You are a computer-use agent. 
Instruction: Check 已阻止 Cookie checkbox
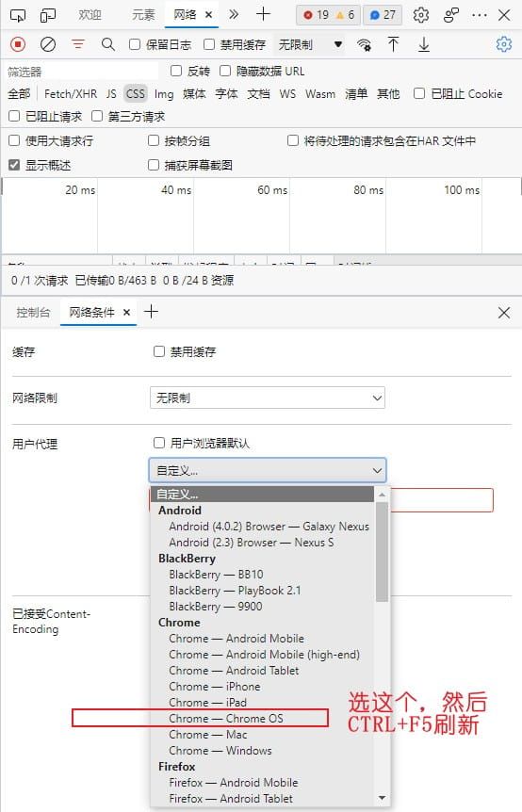tap(419, 93)
